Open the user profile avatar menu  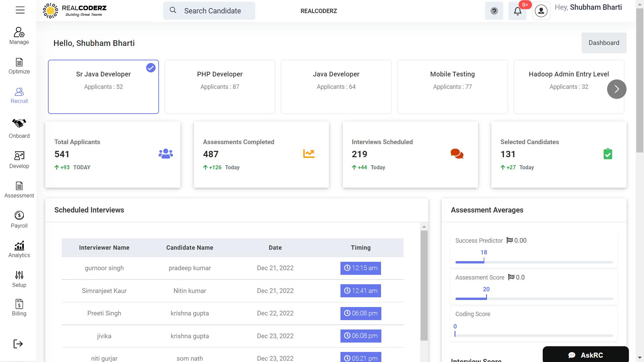[541, 11]
